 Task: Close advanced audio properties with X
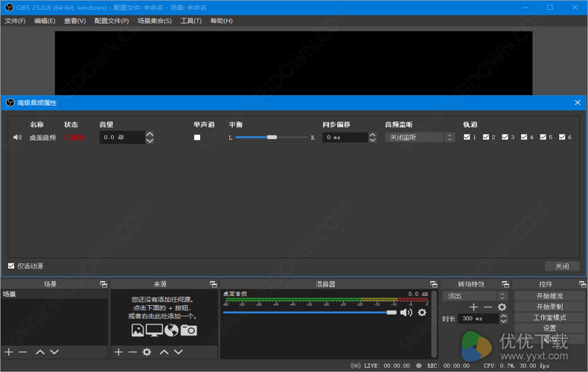[578, 103]
